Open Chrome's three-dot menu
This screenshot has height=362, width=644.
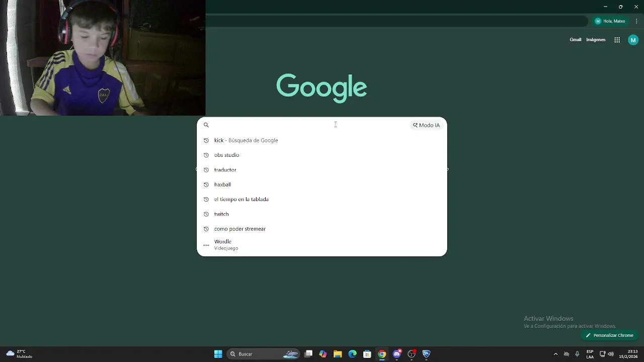[x=636, y=21]
